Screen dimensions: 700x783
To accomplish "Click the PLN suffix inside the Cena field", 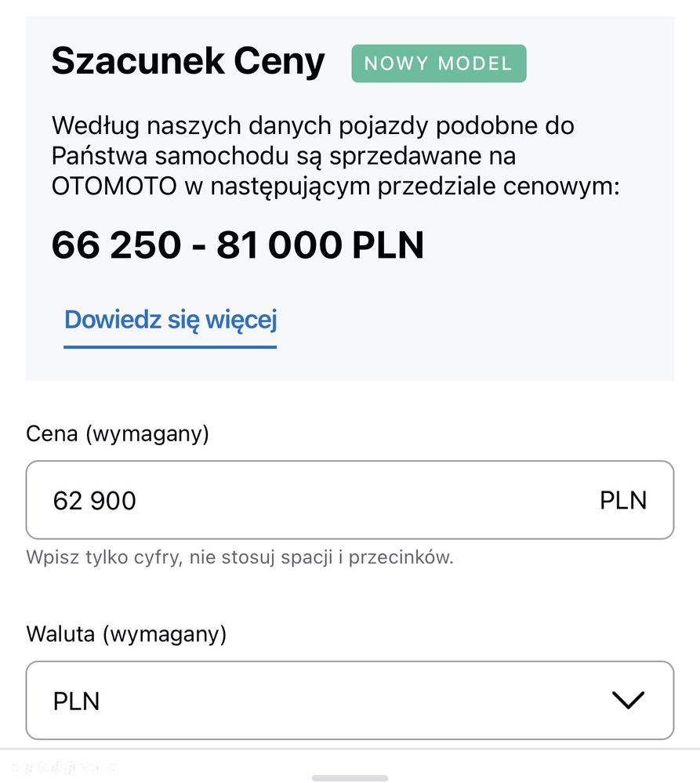I will (623, 500).
